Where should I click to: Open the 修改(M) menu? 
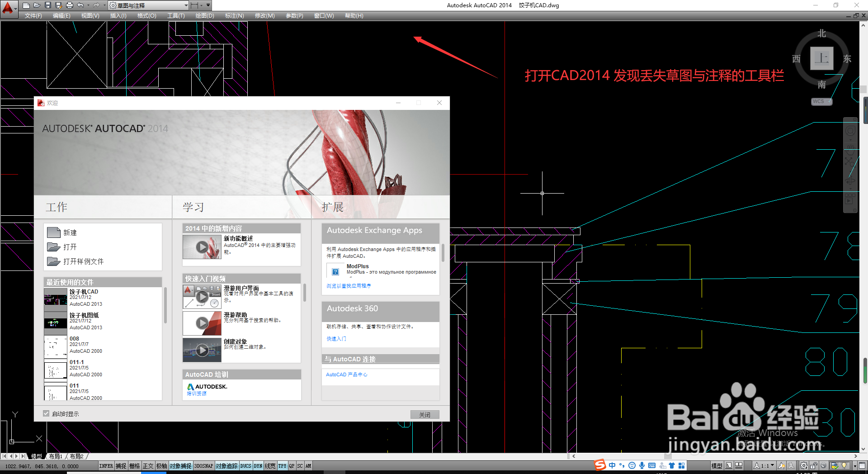264,15
